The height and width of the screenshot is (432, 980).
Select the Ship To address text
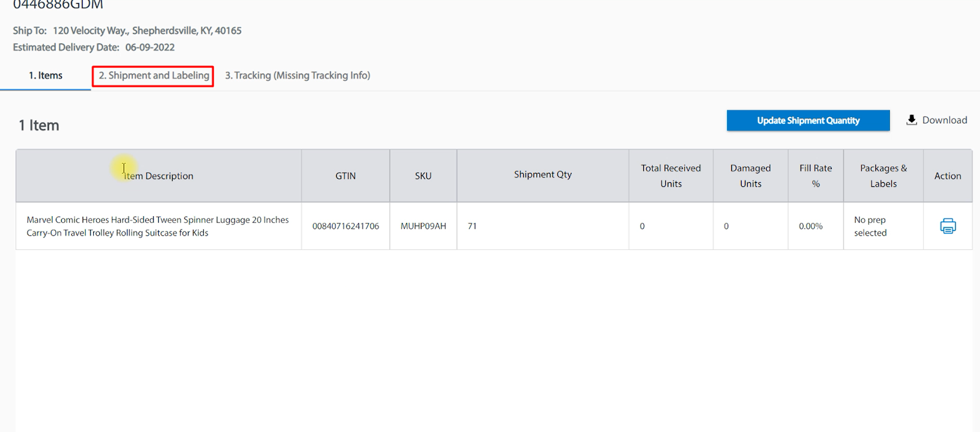(147, 31)
